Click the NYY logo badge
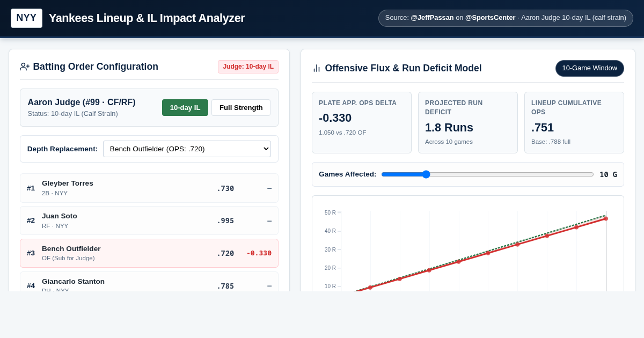This screenshot has width=644, height=338. click(26, 18)
